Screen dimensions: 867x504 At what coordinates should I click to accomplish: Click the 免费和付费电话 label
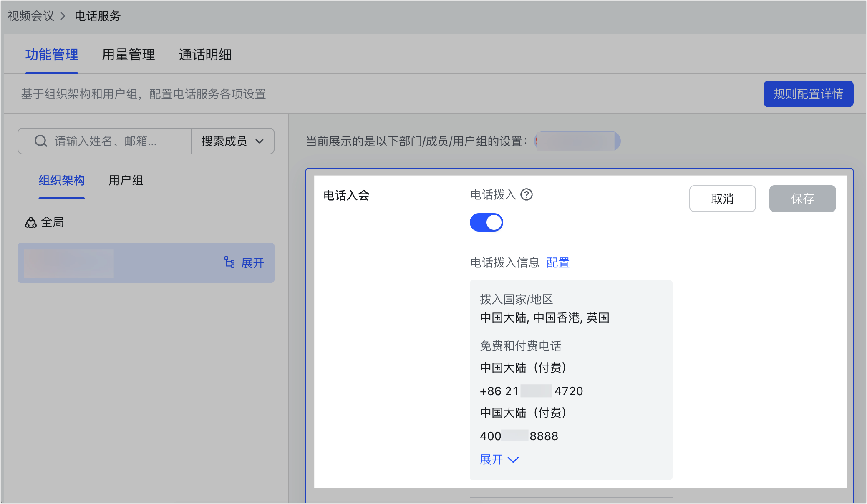coord(520,346)
